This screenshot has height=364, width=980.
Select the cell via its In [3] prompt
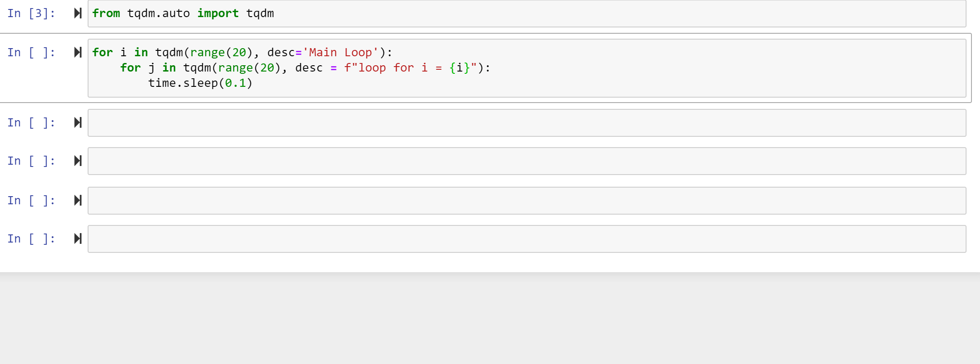tap(31, 13)
